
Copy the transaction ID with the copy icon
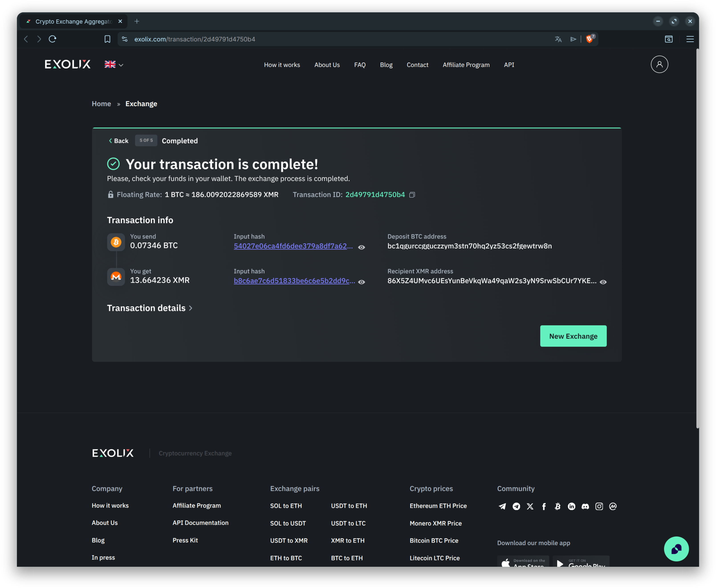[x=412, y=195]
